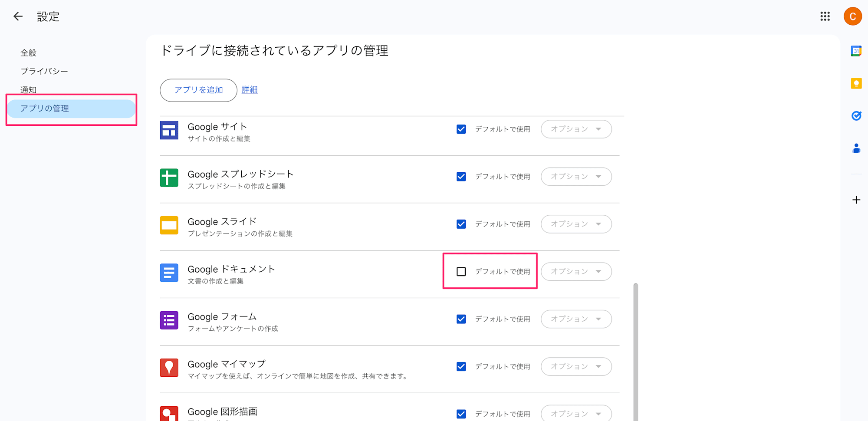Open Google Calendar in the side panel
Image resolution: width=868 pixels, height=421 pixels.
tap(856, 51)
